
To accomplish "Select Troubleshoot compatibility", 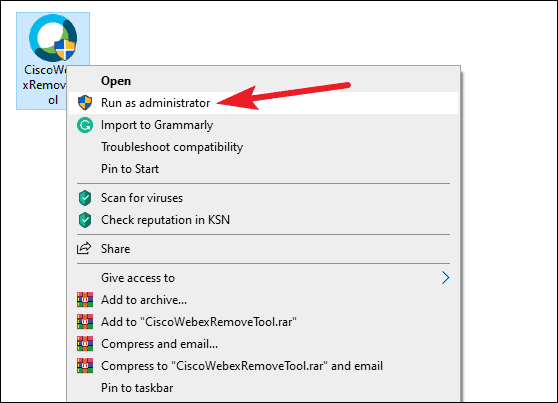I will [x=263, y=147].
